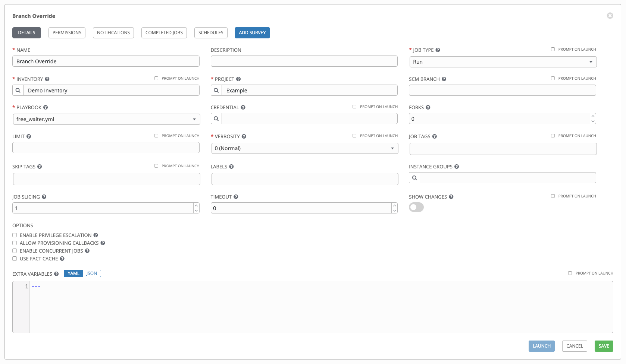Switch extra variables to JSON format
626x364 pixels.
pyautogui.click(x=92, y=273)
